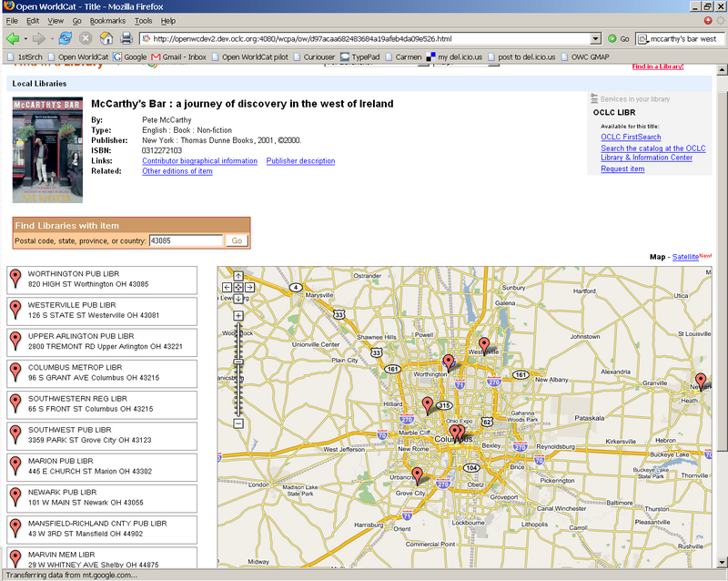Click the Forward arrow in the toolbar
Image resolution: width=728 pixels, height=581 pixels.
coord(39,38)
